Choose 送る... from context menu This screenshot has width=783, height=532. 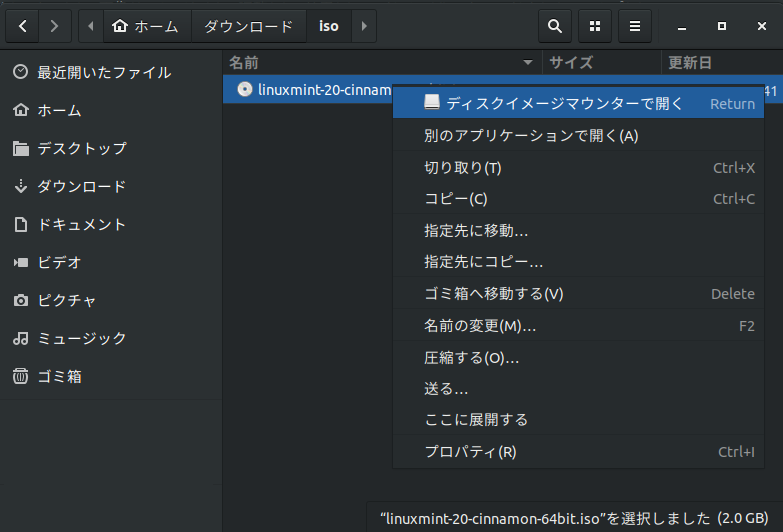click(578, 389)
